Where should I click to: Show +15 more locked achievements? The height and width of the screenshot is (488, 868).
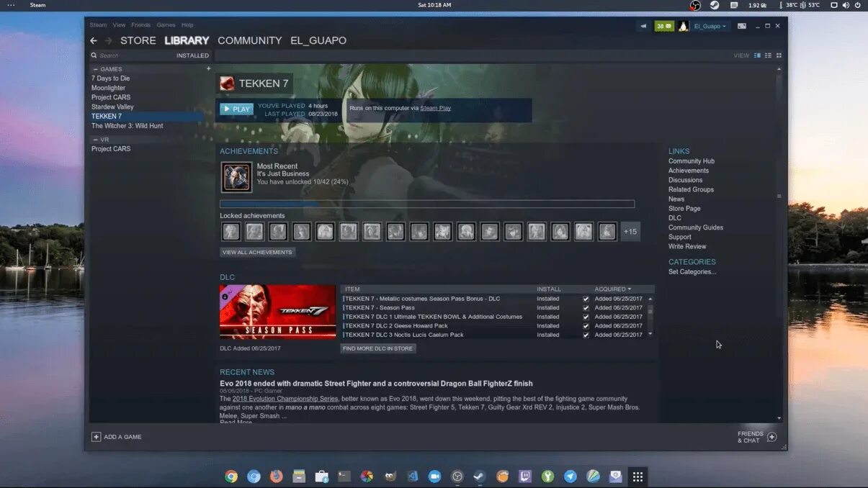pos(630,231)
